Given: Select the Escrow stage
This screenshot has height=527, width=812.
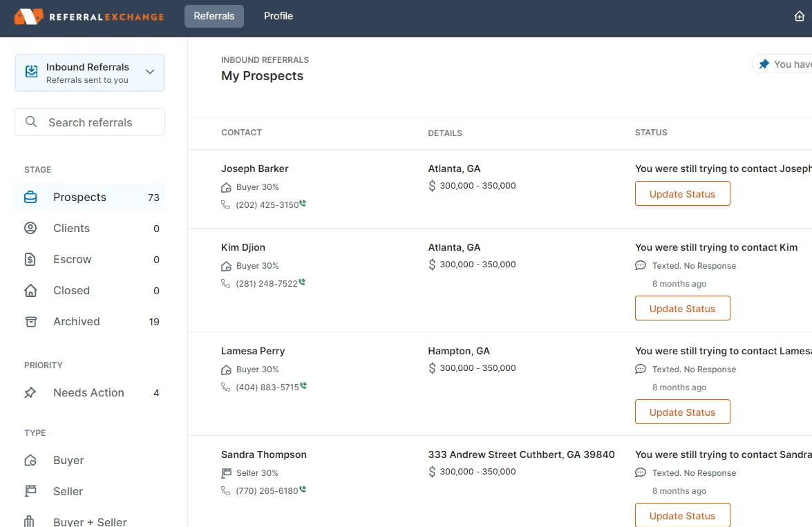Looking at the screenshot, I should [x=90, y=260].
